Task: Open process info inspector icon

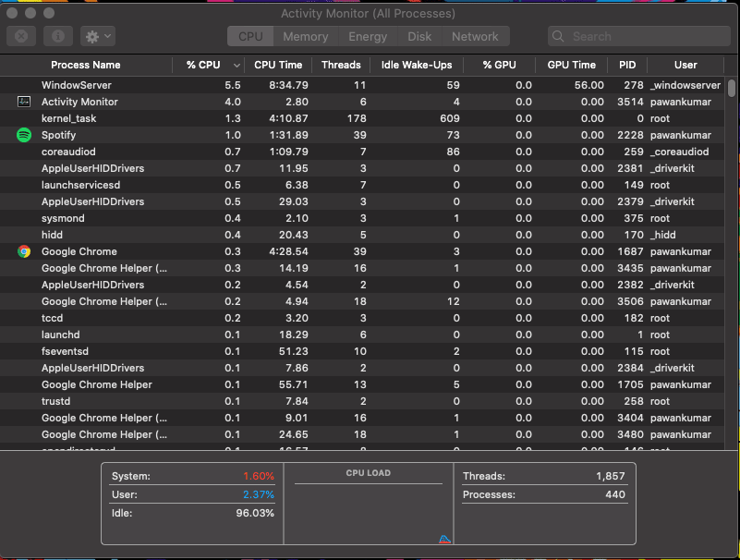Action: 58,36
